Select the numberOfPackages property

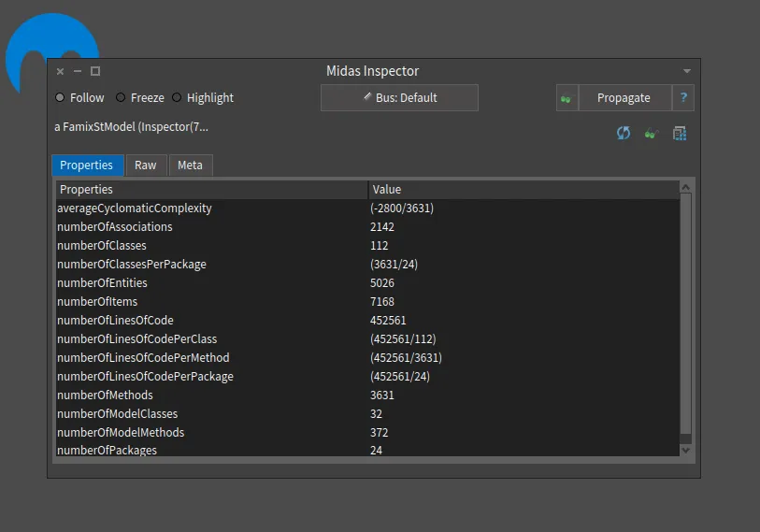108,450
